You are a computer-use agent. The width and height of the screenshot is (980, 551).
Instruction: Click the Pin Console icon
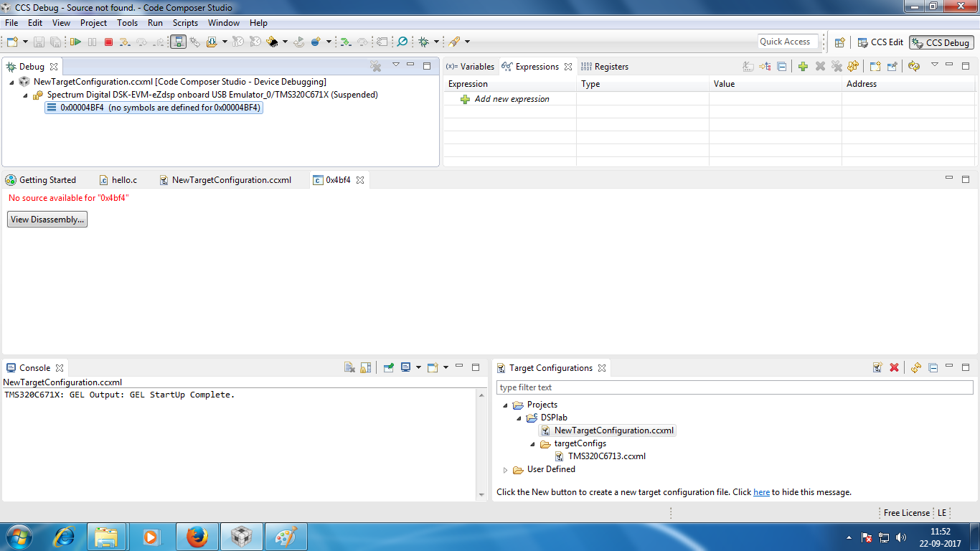[x=388, y=368]
